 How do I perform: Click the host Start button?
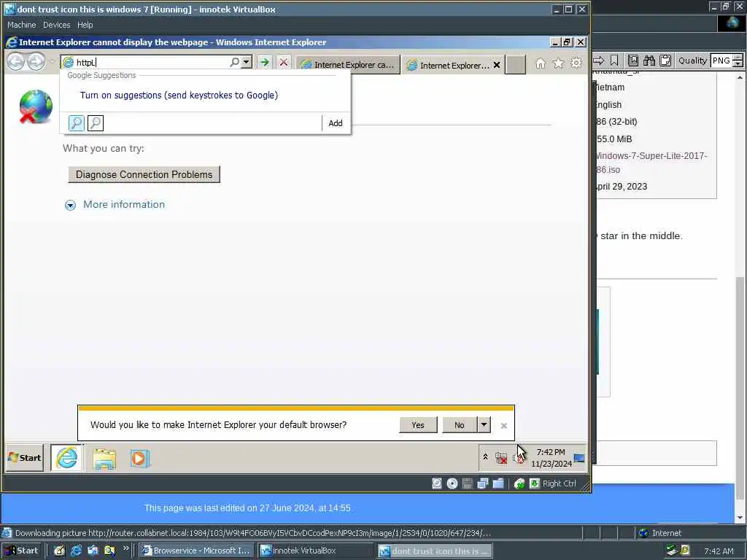point(21,551)
